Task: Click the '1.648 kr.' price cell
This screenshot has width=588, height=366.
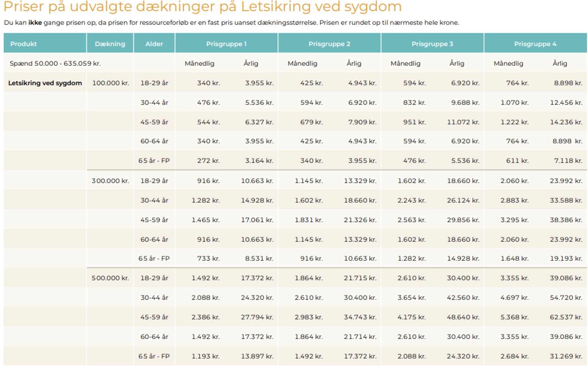Action: pyautogui.click(x=514, y=258)
